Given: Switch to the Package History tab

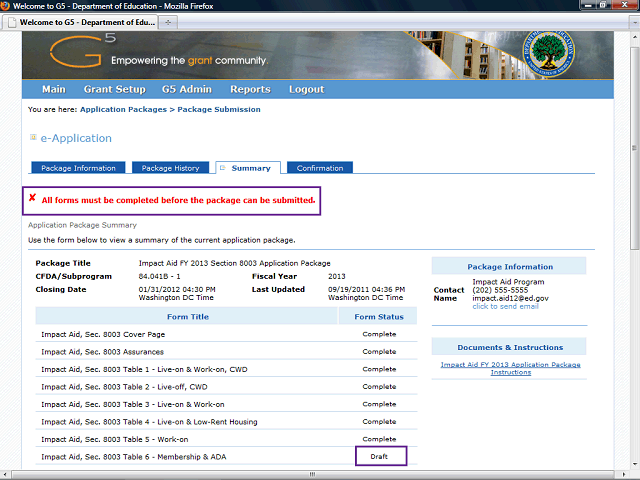Looking at the screenshot, I should [x=170, y=168].
